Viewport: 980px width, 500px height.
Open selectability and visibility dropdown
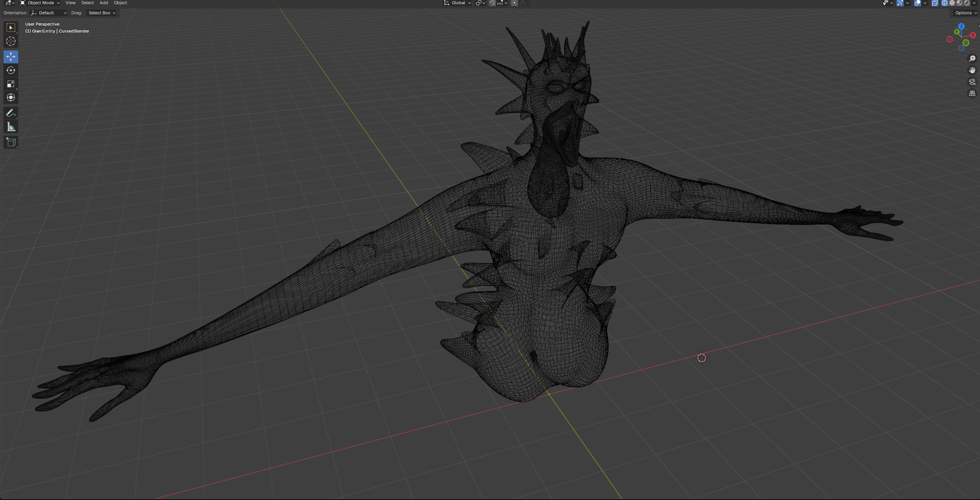pyautogui.click(x=888, y=3)
